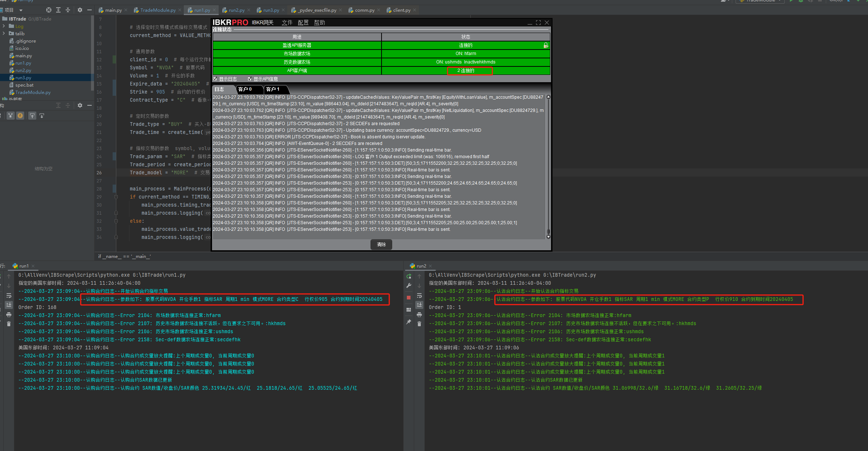
Task: Open Project panel settings gear
Action: pyautogui.click(x=80, y=10)
